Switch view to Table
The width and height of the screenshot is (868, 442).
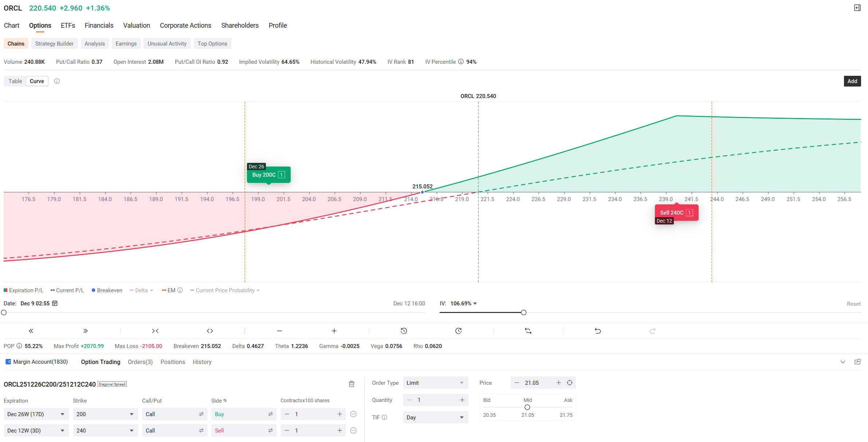point(15,81)
